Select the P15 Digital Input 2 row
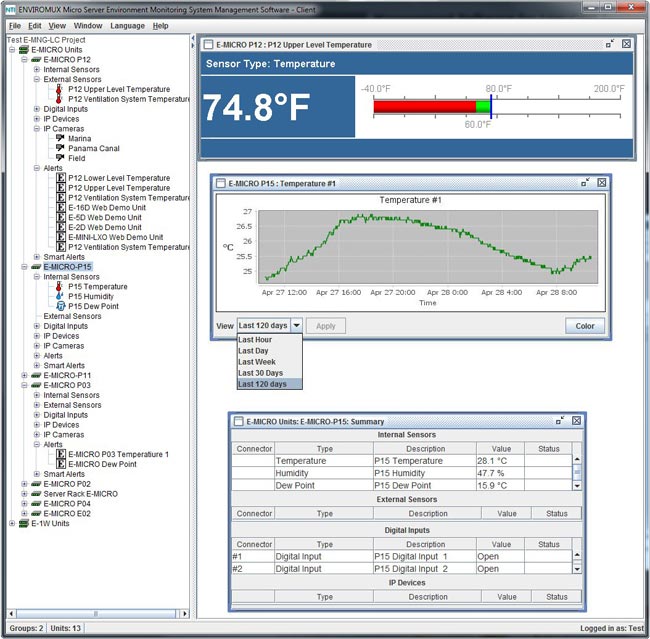The image size is (650, 639). coord(402,569)
